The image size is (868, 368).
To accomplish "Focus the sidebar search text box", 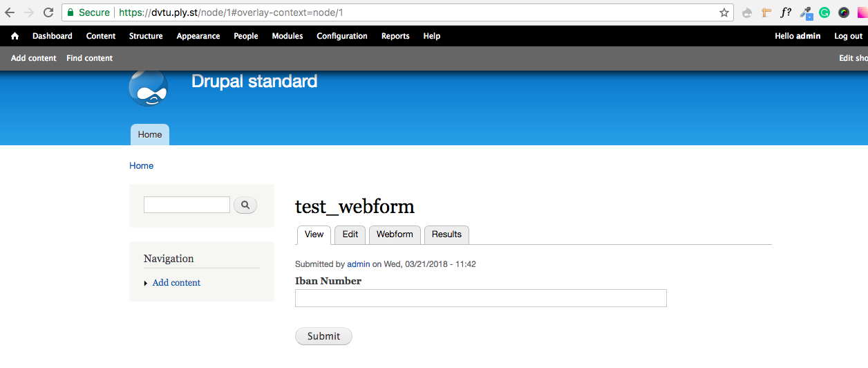I will (187, 205).
